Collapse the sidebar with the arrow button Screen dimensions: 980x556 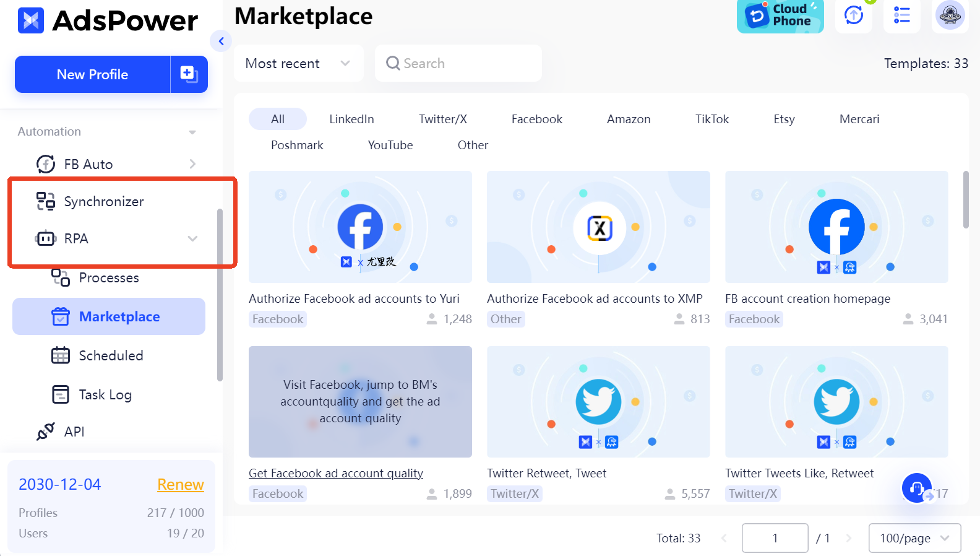click(x=221, y=41)
